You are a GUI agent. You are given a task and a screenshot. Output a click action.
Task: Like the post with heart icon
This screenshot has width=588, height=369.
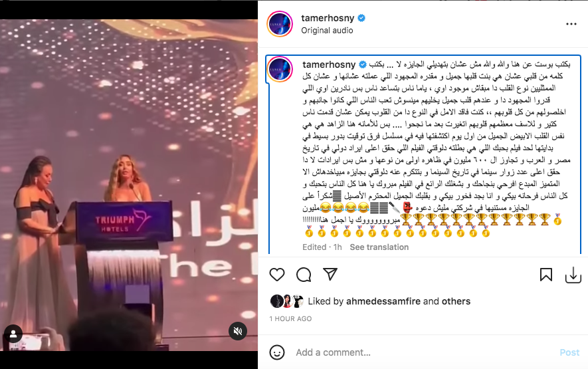(277, 275)
